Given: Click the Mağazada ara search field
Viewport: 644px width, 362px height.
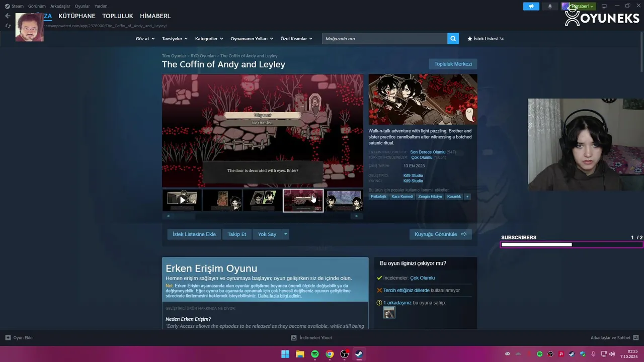Looking at the screenshot, I should pyautogui.click(x=385, y=39).
